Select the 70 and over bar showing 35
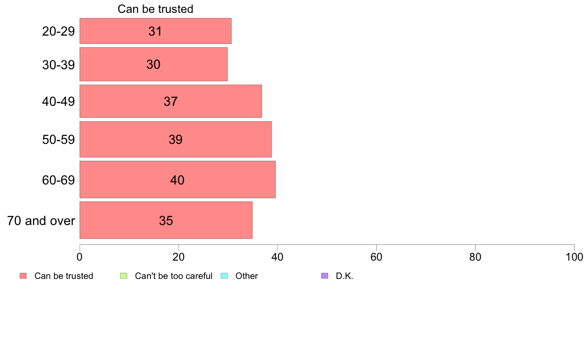The image size is (588, 364). click(x=166, y=220)
